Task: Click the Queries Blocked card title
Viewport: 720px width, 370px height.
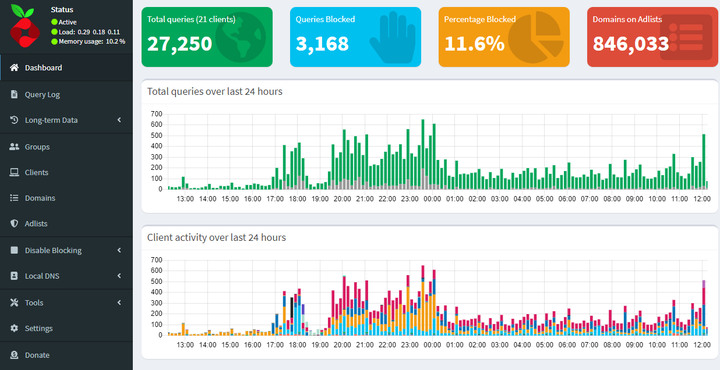Action: click(x=325, y=19)
